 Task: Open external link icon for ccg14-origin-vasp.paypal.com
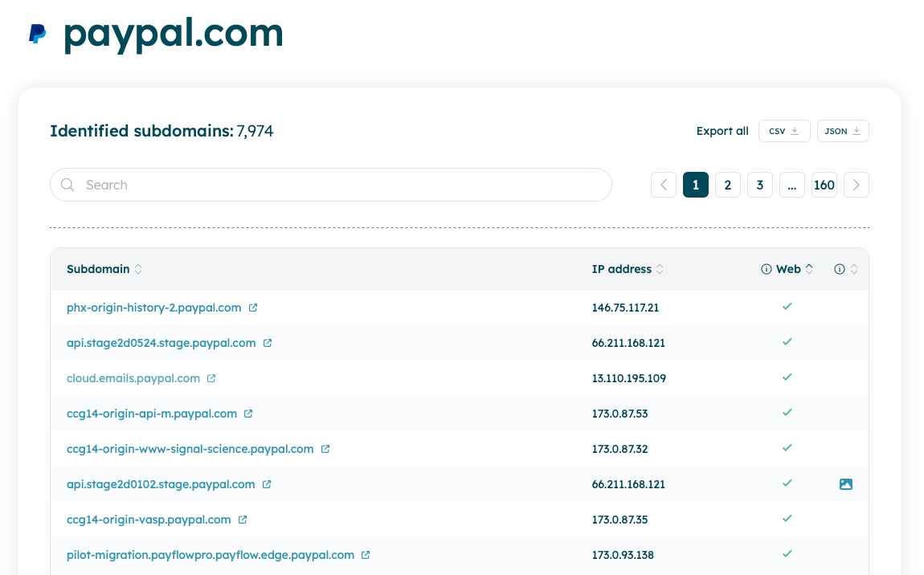tap(243, 520)
